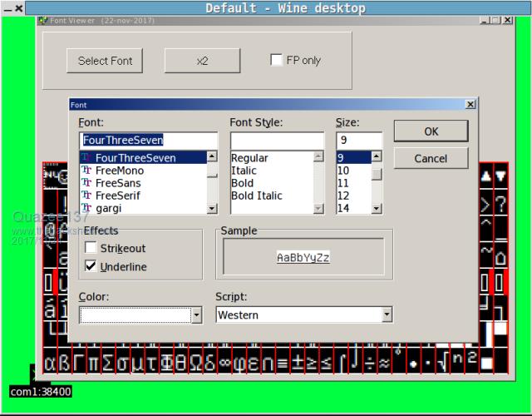The width and height of the screenshot is (532, 416).
Task: Open the Color dropdown
Action: pos(196,315)
